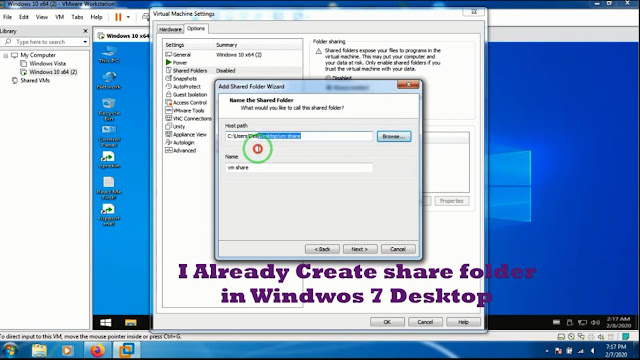Click Recycle Bin icon on guest desktop
The image size is (640, 360).
pyautogui.click(x=109, y=109)
